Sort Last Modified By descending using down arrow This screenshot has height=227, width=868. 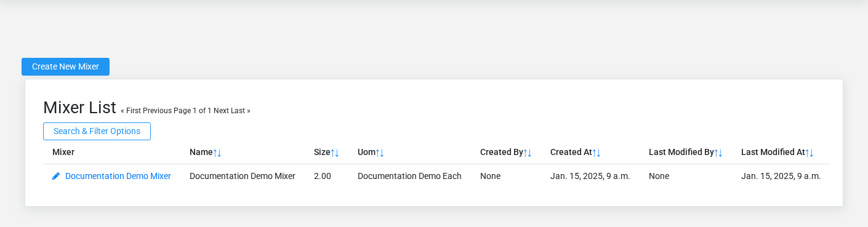coord(720,153)
